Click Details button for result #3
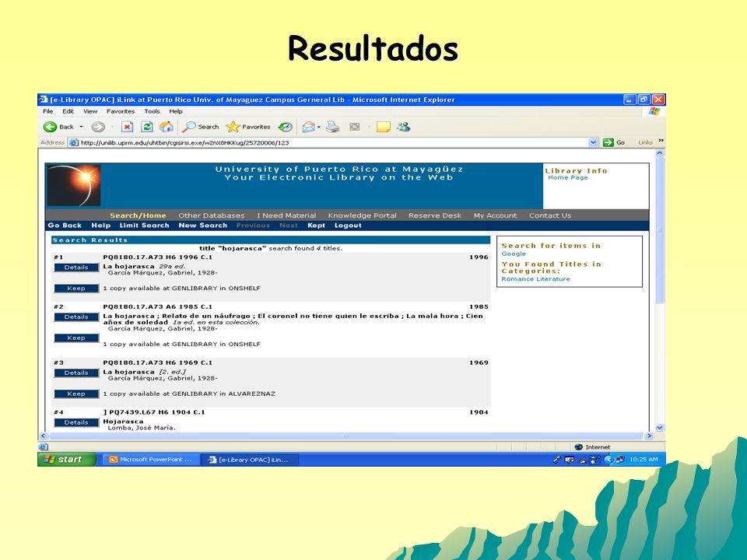The image size is (747, 560). pos(76,373)
